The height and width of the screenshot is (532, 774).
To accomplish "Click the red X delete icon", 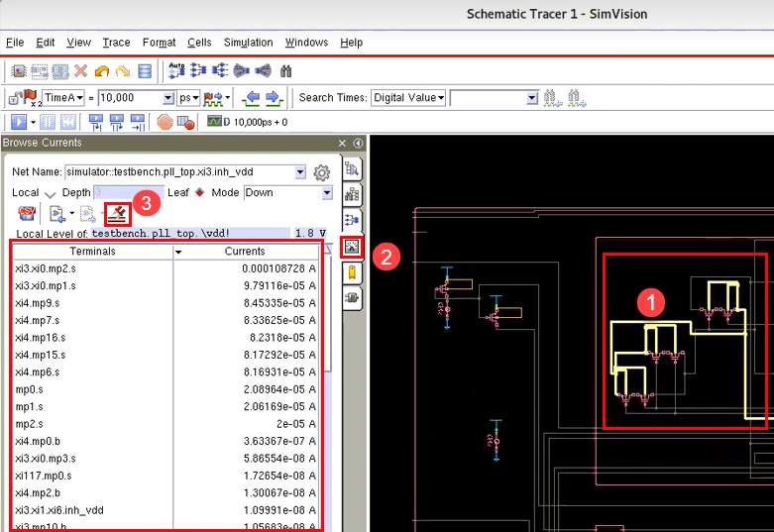I will point(80,71).
